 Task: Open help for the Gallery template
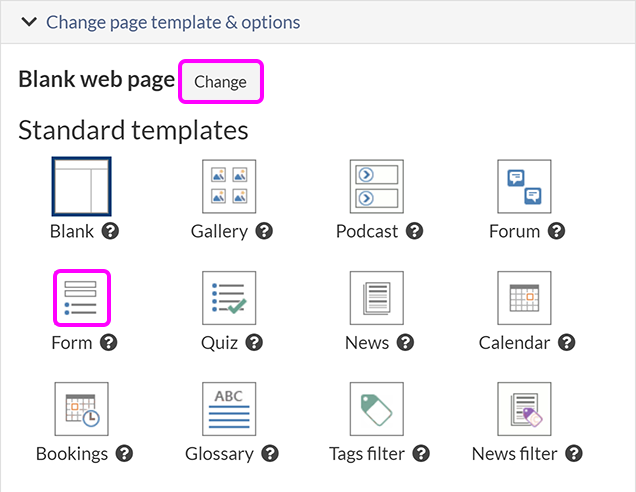(264, 232)
